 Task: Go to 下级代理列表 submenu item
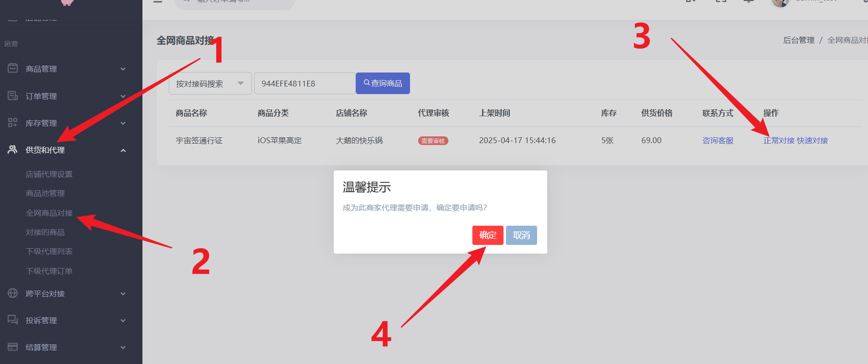point(49,252)
